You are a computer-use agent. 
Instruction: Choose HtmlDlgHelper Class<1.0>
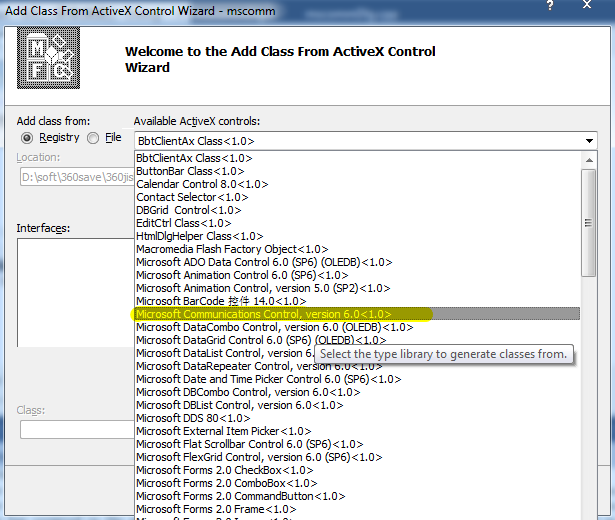[x=357, y=236]
